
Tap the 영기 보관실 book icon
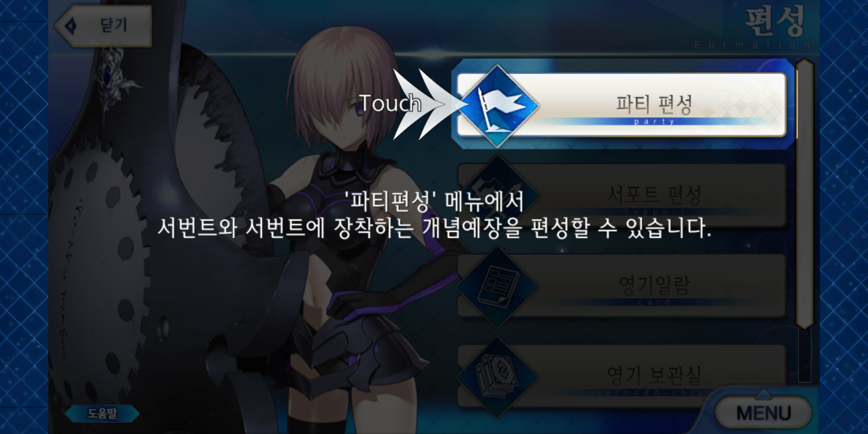[x=497, y=377]
